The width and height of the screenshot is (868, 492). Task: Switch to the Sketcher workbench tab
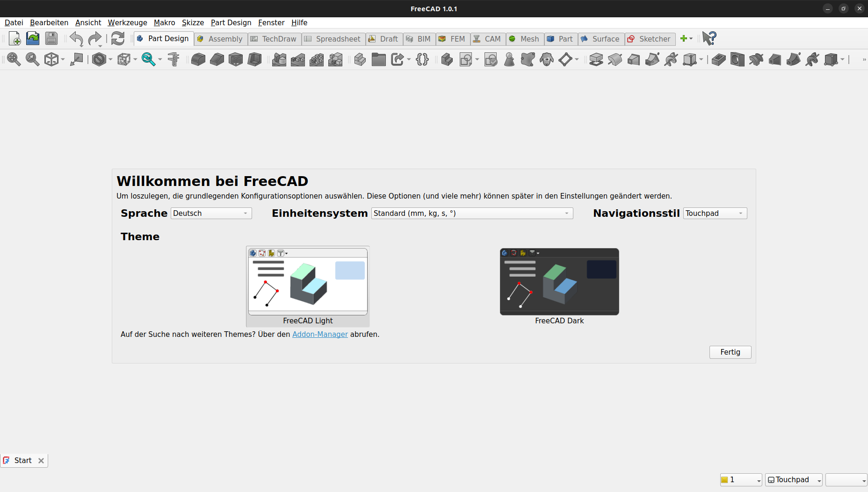point(650,39)
